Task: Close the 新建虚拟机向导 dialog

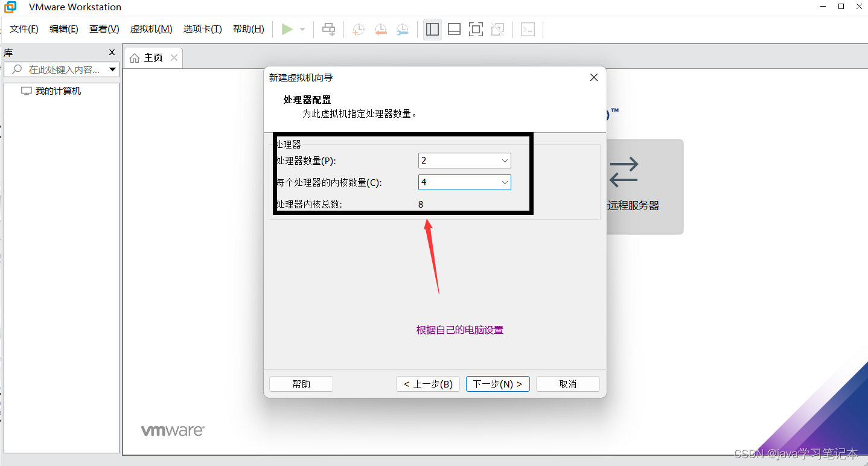Action: pyautogui.click(x=594, y=77)
